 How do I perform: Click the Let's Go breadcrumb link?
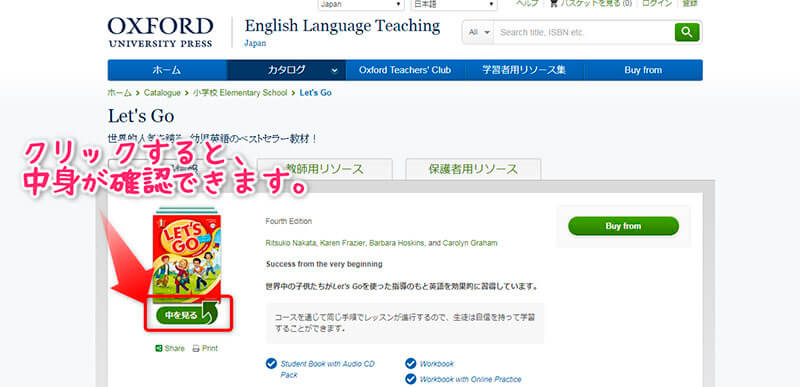[x=315, y=93]
